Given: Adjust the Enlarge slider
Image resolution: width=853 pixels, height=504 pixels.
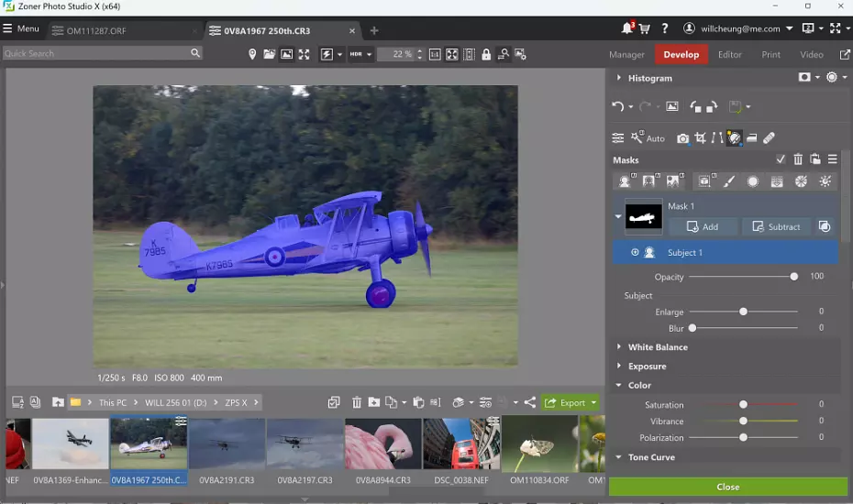Looking at the screenshot, I should point(743,312).
